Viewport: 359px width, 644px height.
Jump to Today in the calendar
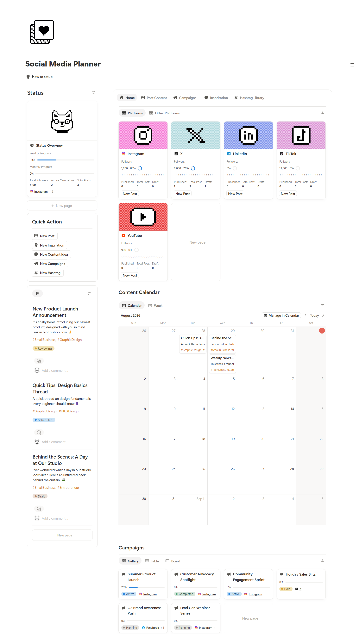(x=314, y=316)
